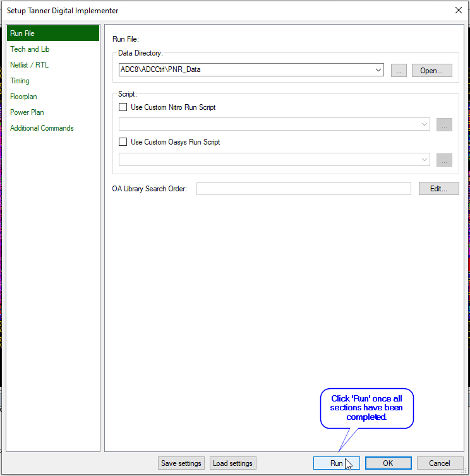
Task: Expand the Data Directory dropdown arrow
Action: tap(378, 70)
